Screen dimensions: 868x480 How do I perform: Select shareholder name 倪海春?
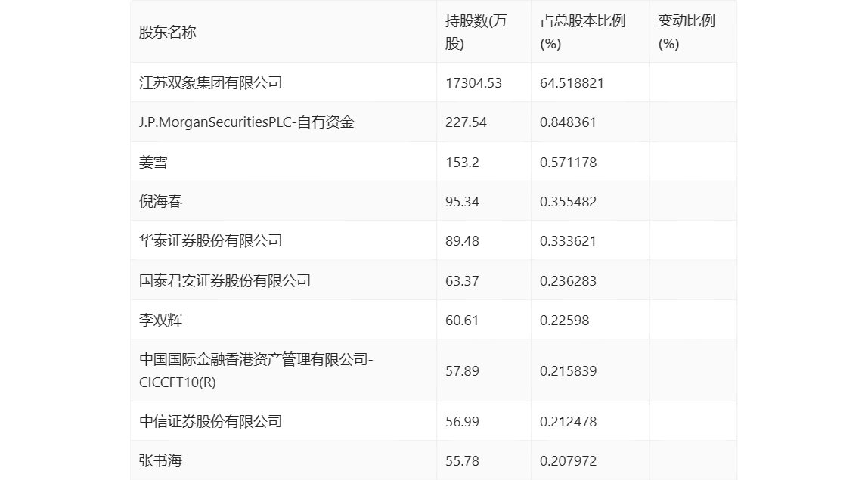(160, 201)
